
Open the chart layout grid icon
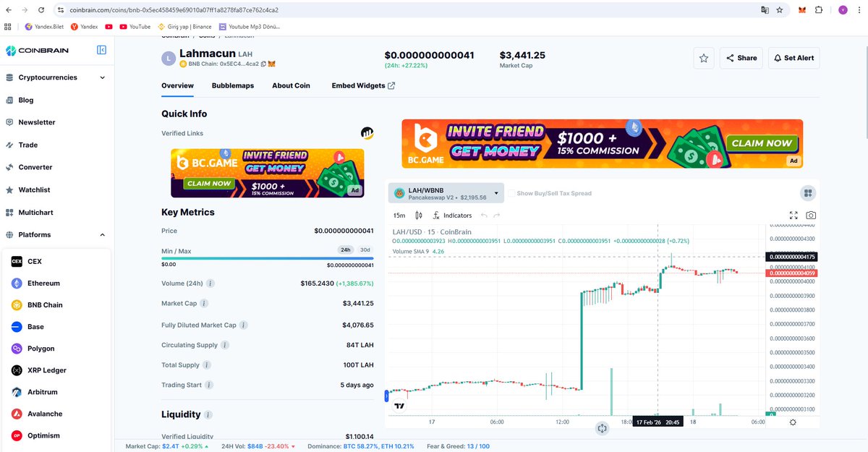point(808,193)
